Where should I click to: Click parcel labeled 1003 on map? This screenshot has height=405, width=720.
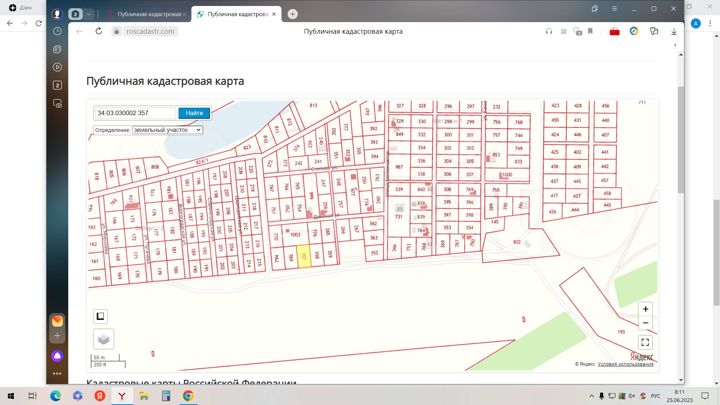(294, 235)
